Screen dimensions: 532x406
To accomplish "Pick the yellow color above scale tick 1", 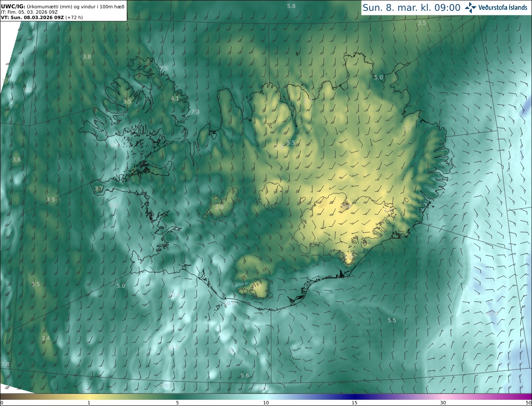I will click(89, 397).
